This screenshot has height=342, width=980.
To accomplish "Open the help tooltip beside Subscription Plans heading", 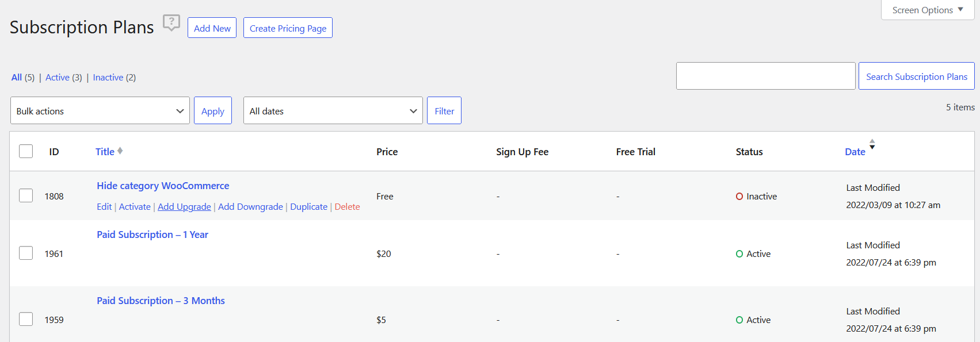I will [171, 22].
